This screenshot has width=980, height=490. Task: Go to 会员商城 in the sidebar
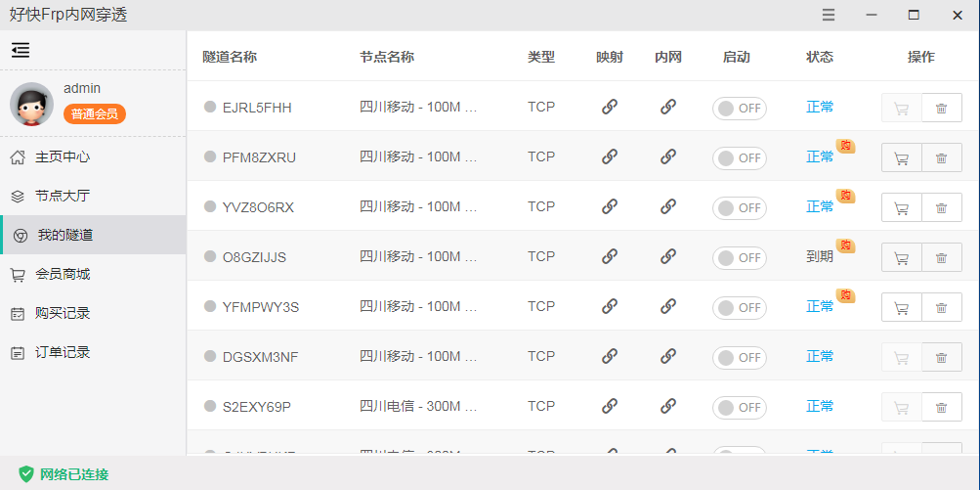[x=62, y=274]
